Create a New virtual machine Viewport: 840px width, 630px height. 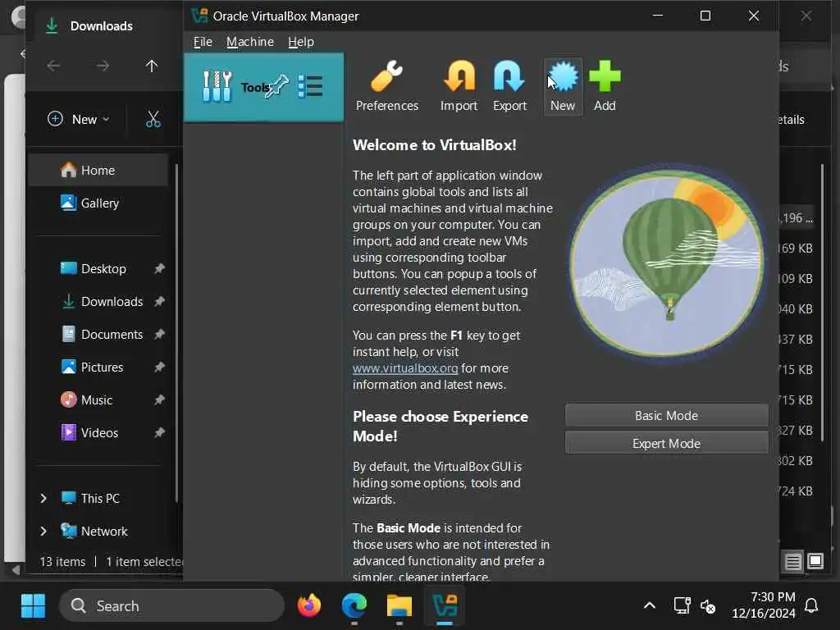563,86
